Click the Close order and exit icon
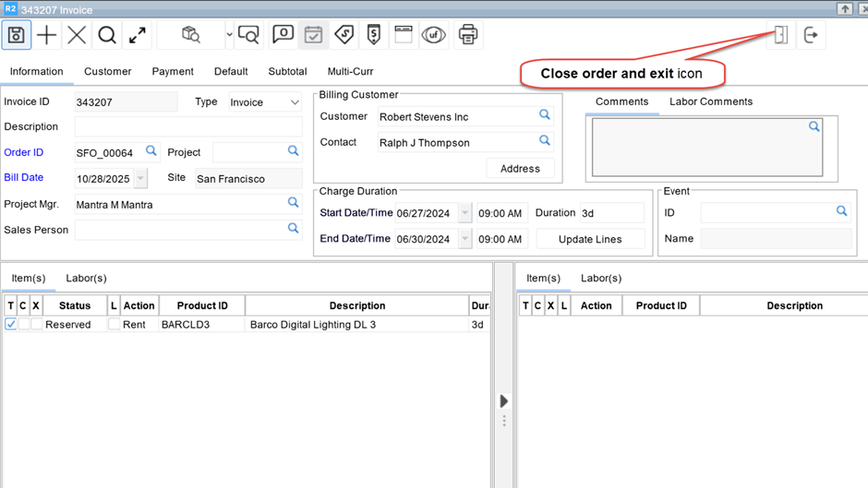The image size is (868, 488). tap(780, 35)
